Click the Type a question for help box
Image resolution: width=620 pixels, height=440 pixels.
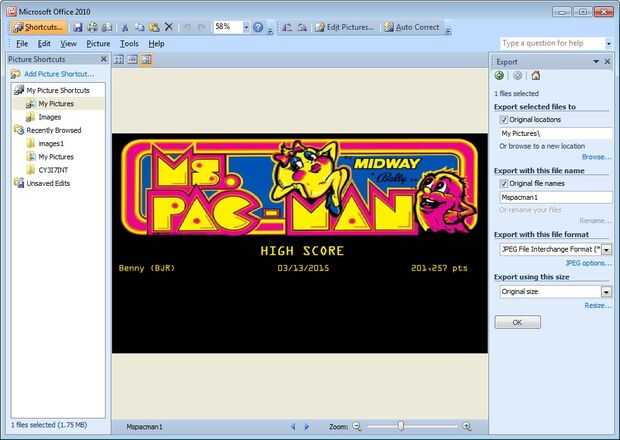pyautogui.click(x=552, y=43)
